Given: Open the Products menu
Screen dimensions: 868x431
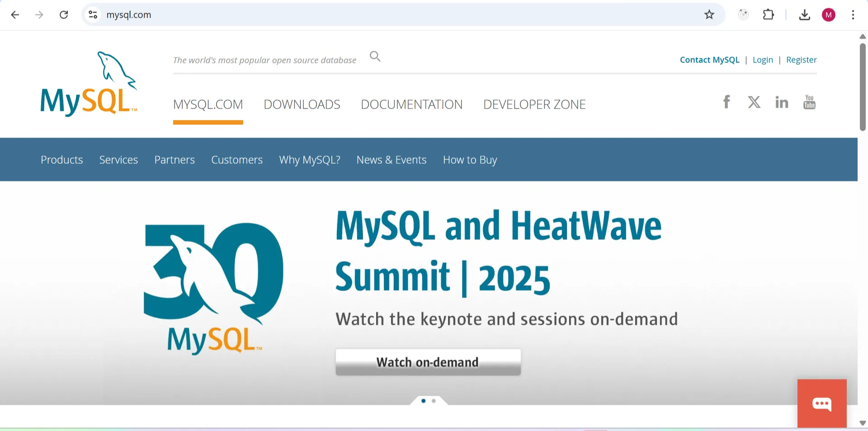Looking at the screenshot, I should 62,160.
